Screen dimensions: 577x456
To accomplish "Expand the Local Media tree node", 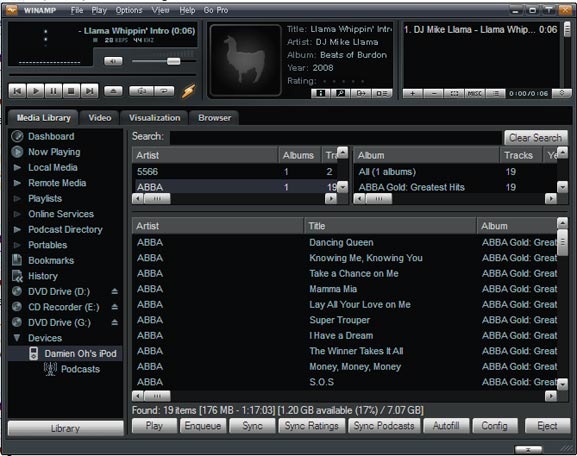I will 17,167.
